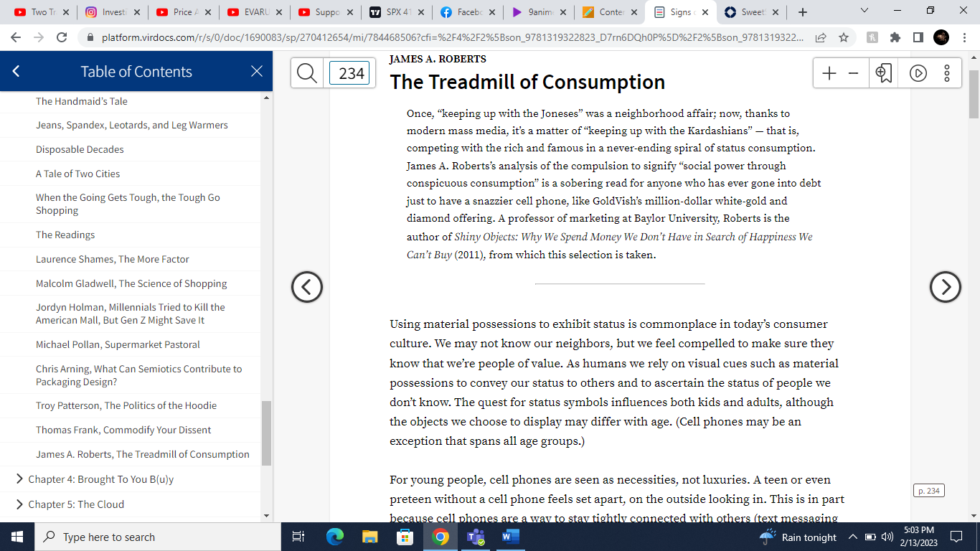Screen dimensions: 980x551
Task: Switch to the Price A YouTube tab
Action: (x=182, y=12)
